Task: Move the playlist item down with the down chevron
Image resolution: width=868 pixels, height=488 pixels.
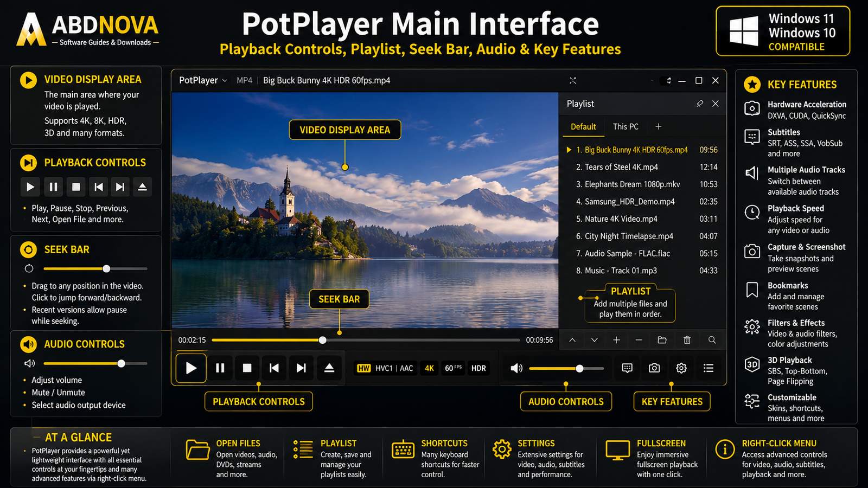Action: 595,340
